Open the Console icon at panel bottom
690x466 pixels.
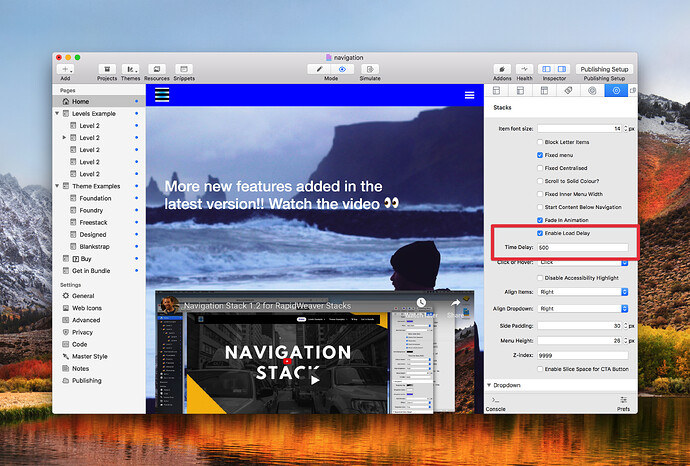click(x=495, y=400)
